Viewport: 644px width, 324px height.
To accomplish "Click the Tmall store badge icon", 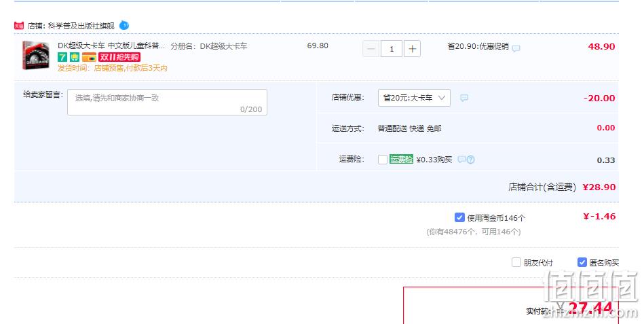I will tap(19, 26).
